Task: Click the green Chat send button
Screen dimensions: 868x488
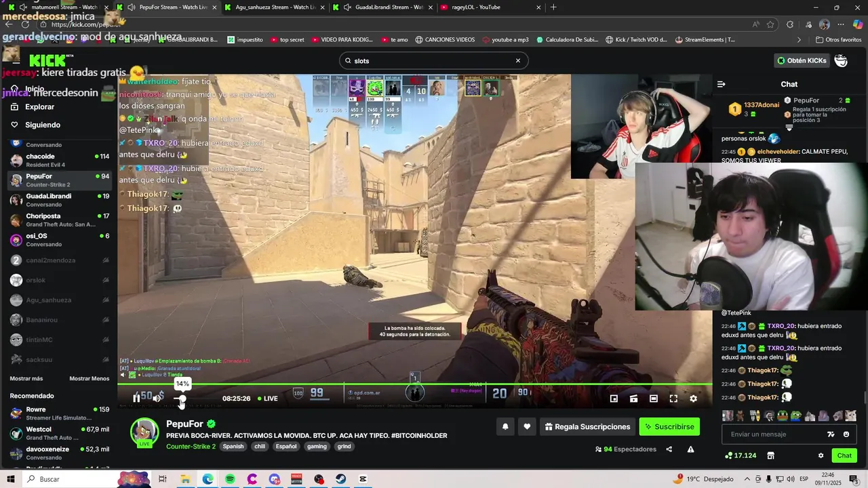Action: pos(844,455)
